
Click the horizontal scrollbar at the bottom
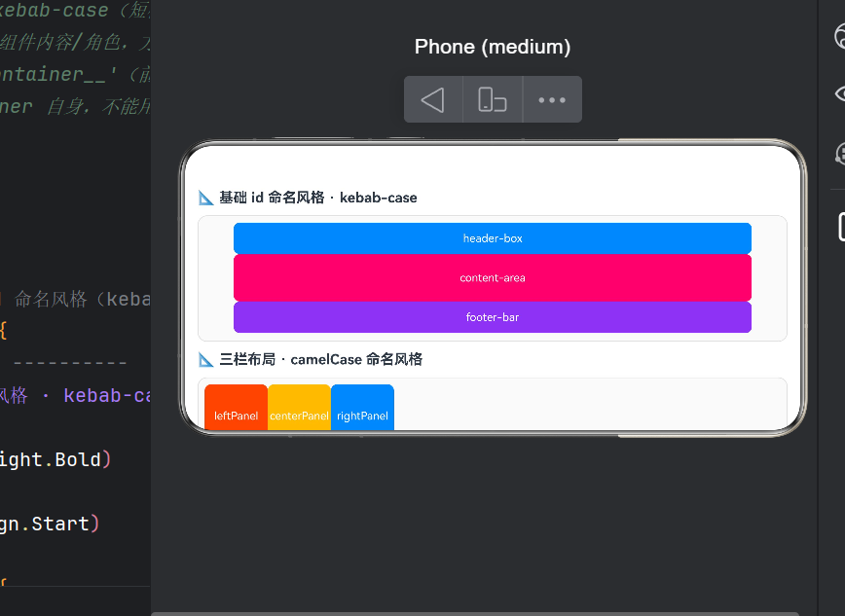tap(474, 614)
